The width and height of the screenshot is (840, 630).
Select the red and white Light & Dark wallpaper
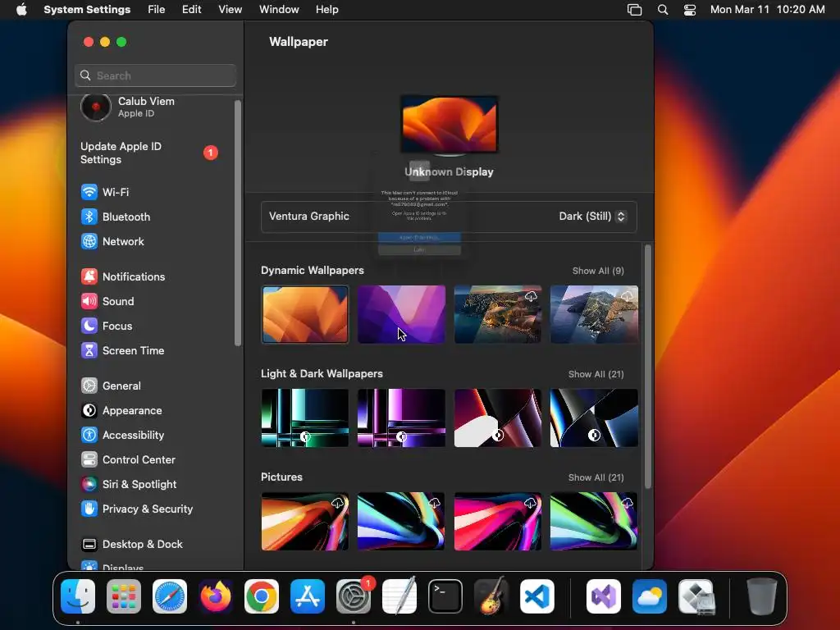pyautogui.click(x=498, y=418)
